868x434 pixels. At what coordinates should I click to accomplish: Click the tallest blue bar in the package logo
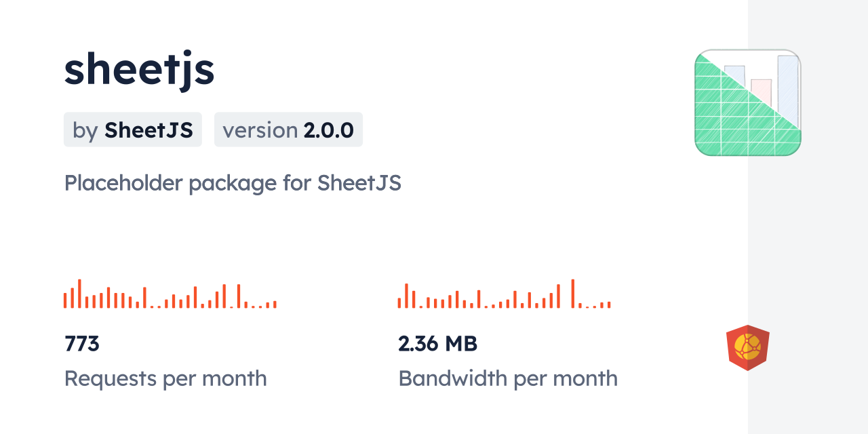[788, 85]
